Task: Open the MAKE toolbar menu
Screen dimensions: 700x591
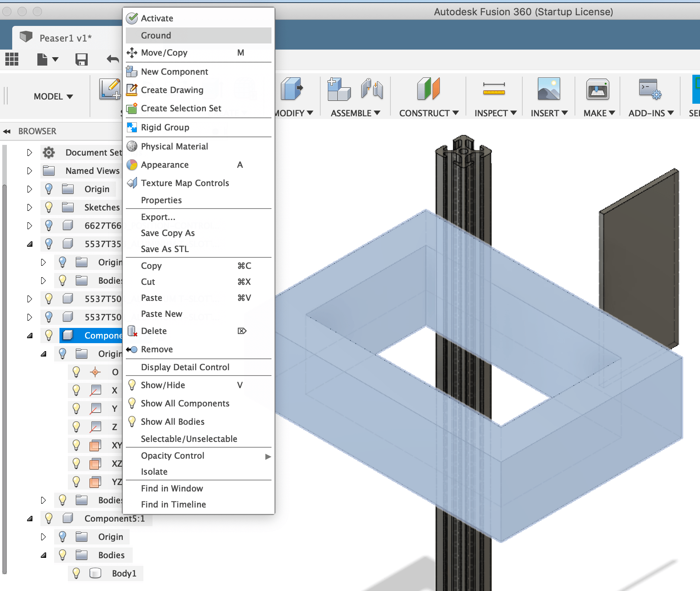Action: tap(599, 113)
